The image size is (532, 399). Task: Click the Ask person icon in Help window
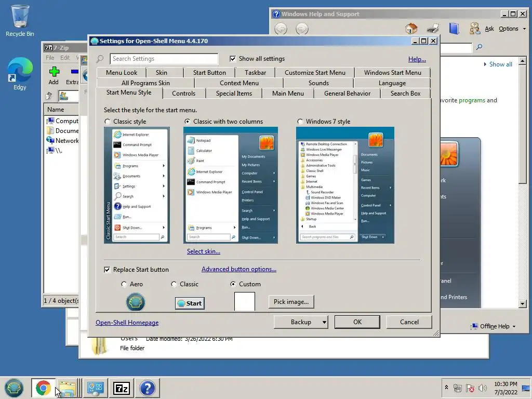pos(475,29)
